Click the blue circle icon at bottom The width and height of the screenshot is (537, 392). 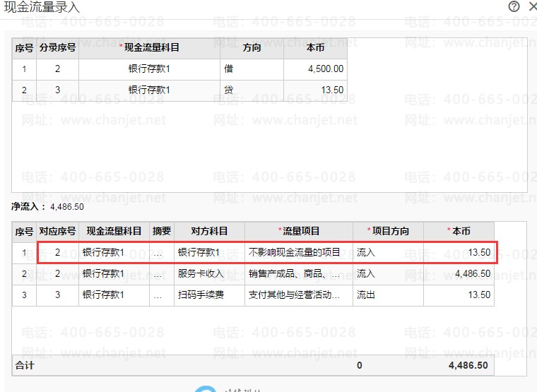(x=206, y=388)
